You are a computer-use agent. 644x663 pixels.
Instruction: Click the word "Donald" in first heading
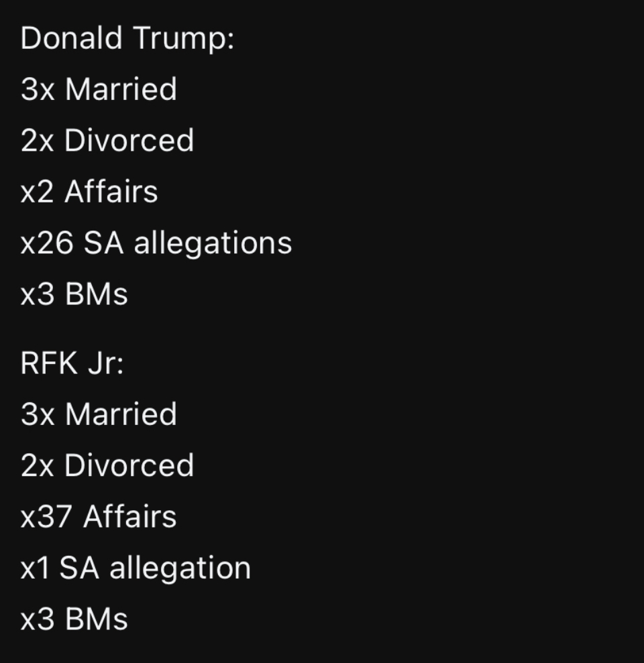click(71, 38)
